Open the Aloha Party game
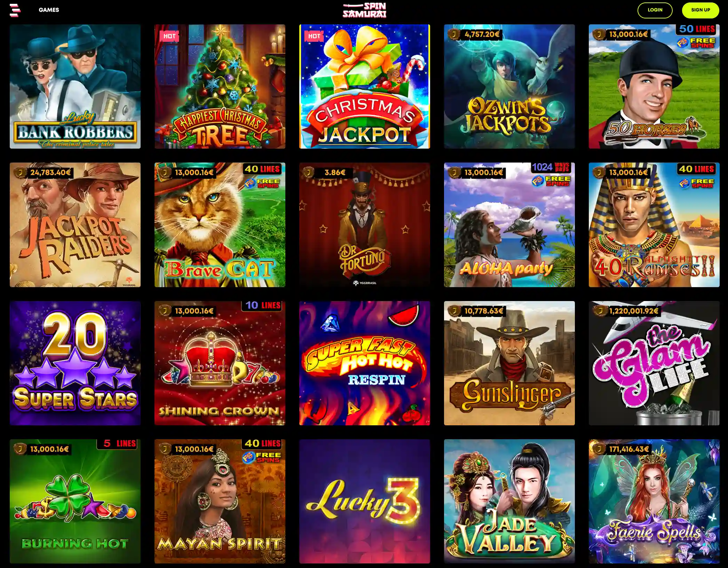 [x=509, y=225]
